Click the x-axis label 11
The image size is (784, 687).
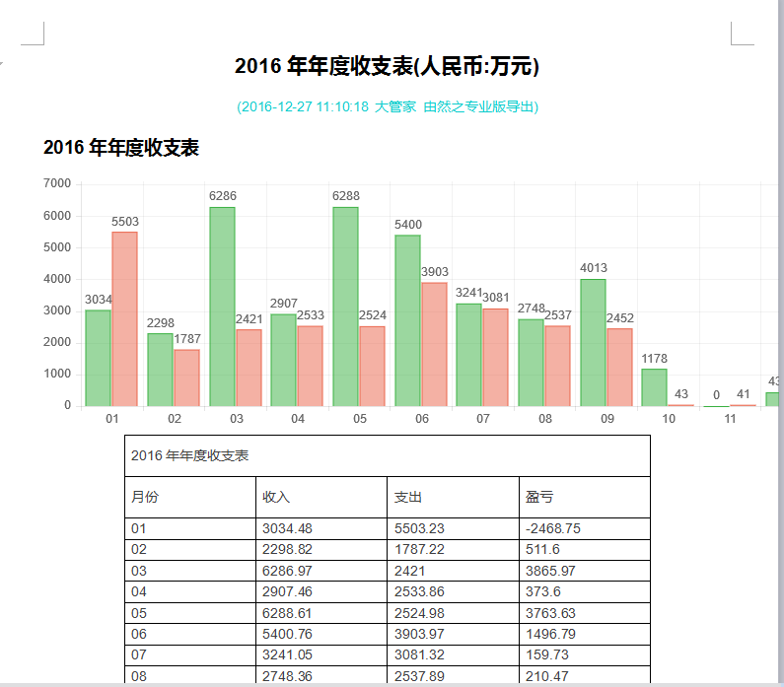click(730, 419)
